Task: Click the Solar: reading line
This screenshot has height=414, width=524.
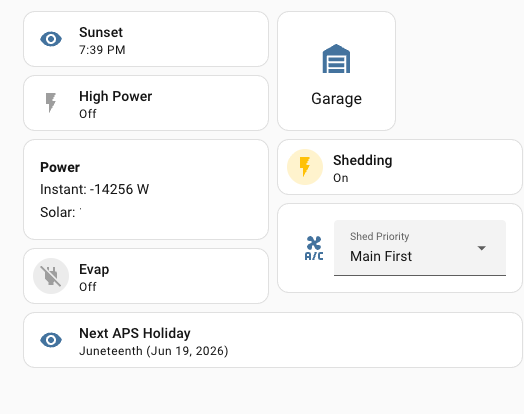Action: (x=60, y=212)
